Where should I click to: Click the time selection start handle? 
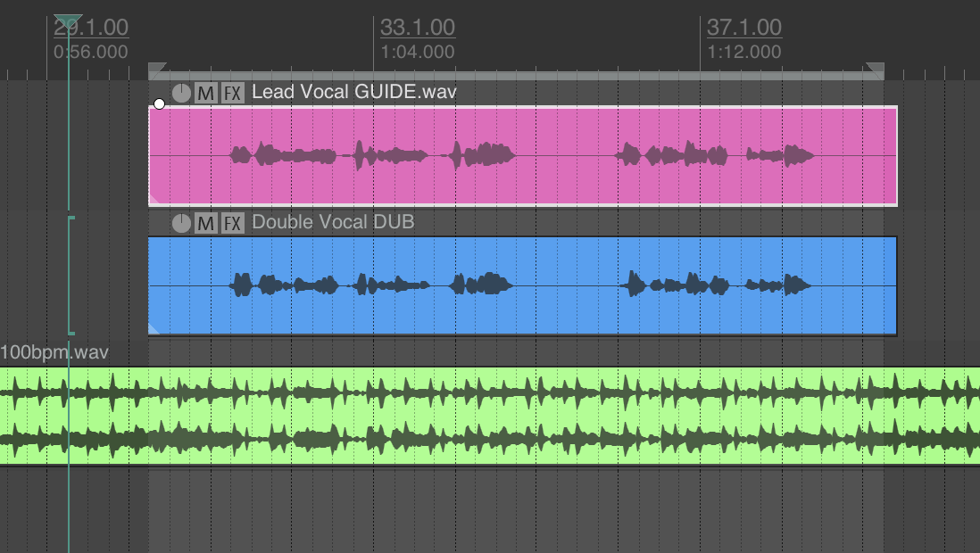[x=155, y=70]
